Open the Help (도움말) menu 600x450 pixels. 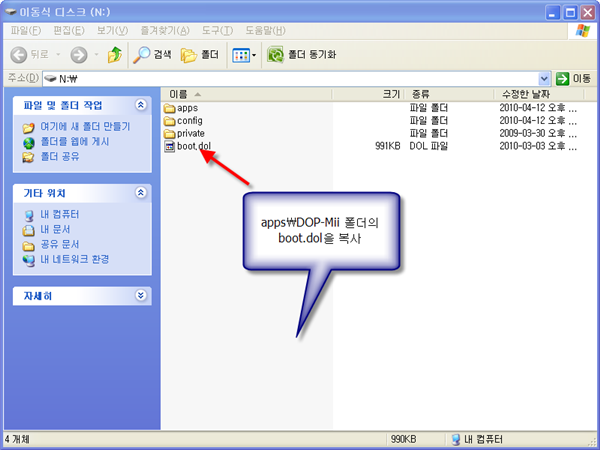265,30
